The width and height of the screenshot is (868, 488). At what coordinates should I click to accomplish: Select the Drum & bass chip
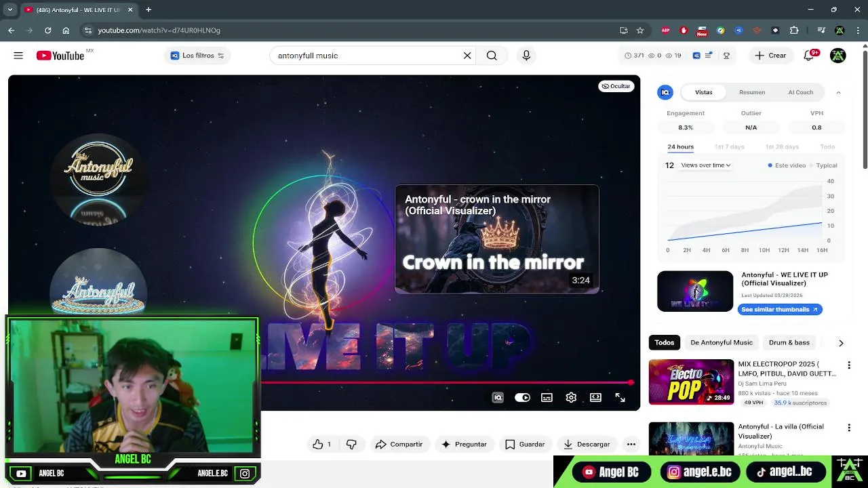[789, 342]
